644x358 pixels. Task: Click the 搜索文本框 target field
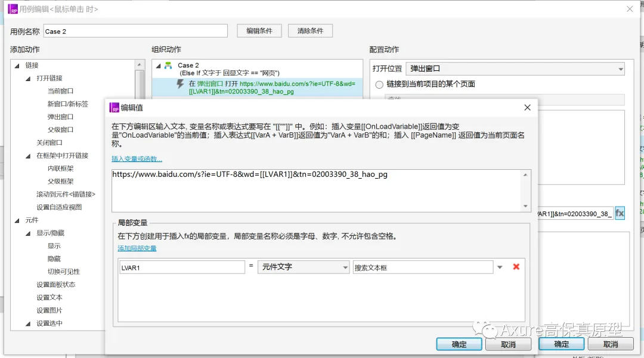[423, 267]
